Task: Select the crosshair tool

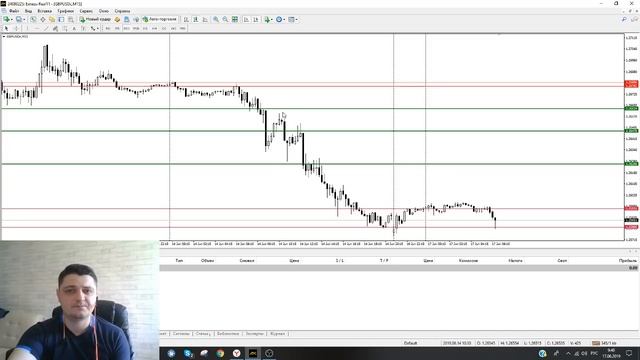Action: [x=16, y=29]
